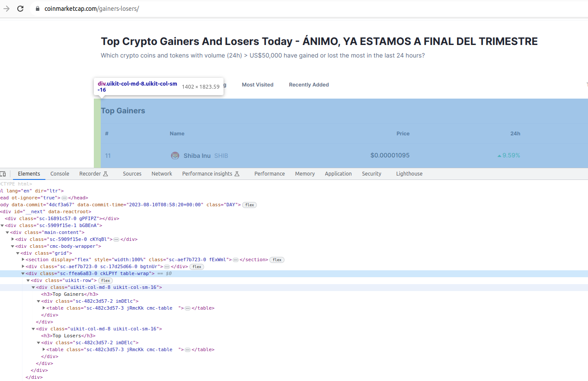Screen dimensions: 588x381
Task: Click the site lock icon in address bar
Action: [x=37, y=9]
